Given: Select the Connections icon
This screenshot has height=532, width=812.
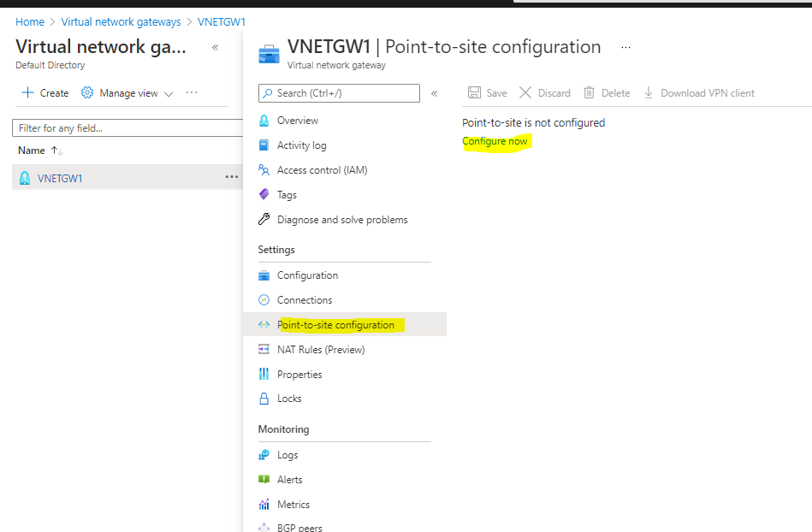Looking at the screenshot, I should 264,299.
